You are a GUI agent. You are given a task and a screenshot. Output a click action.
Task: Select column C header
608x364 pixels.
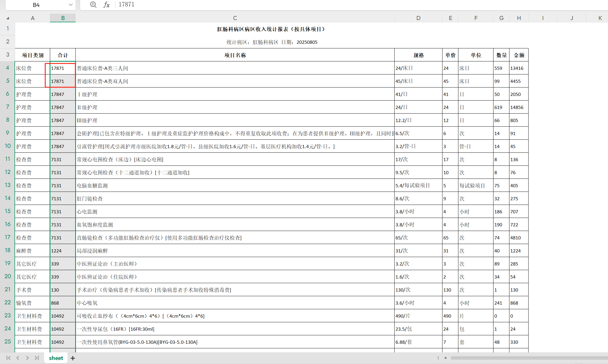[235, 18]
